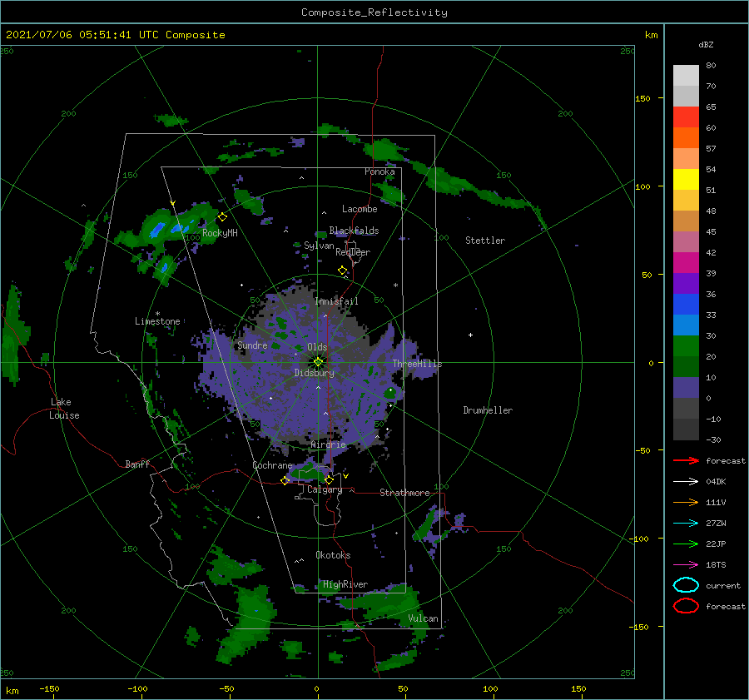
Task: Click the Didsbury label
Action: (315, 373)
